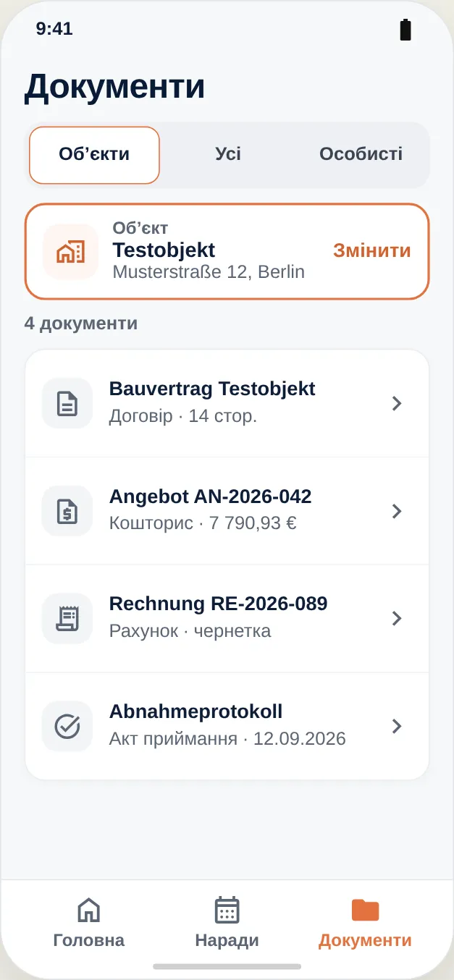Select the Об’єкти segment tab

pos(94,155)
